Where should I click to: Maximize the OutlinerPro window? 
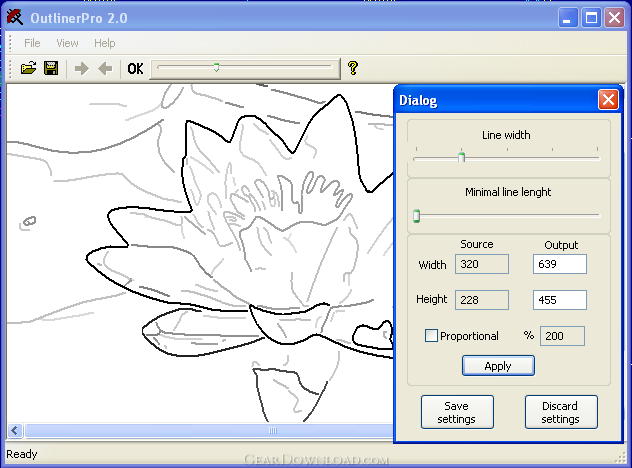click(591, 18)
